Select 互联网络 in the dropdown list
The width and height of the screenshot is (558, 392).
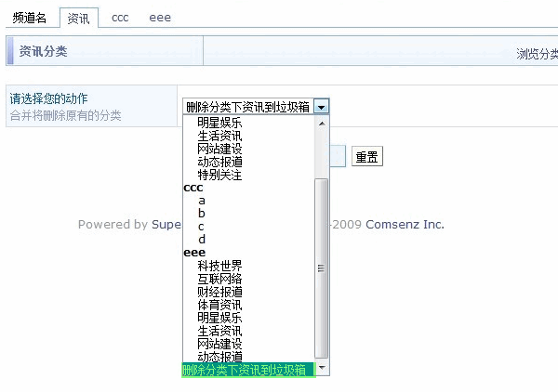point(219,279)
